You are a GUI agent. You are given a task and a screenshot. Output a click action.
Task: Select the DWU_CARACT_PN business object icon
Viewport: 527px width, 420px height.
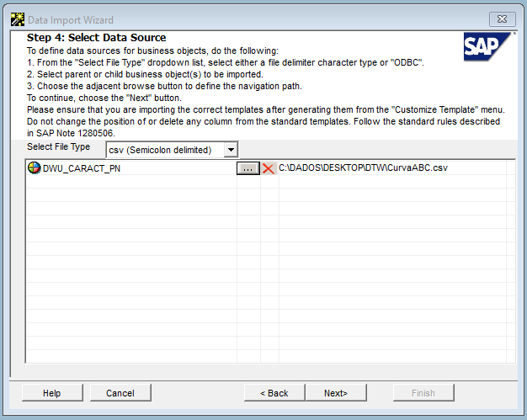pos(34,168)
